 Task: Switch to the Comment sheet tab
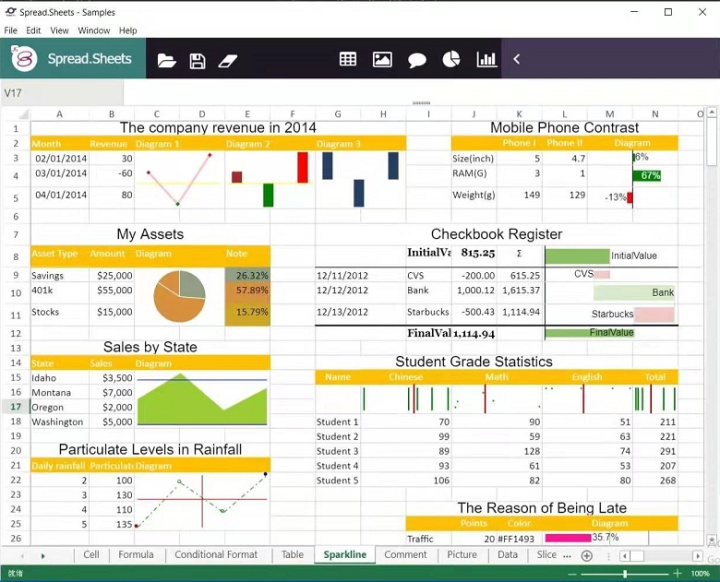(405, 554)
